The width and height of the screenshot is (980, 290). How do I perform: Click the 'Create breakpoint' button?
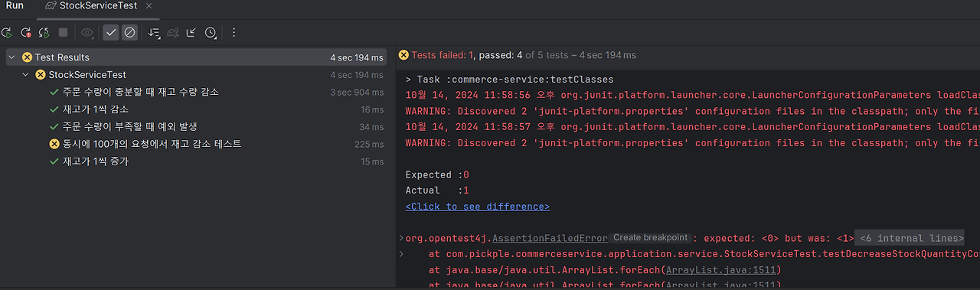650,238
